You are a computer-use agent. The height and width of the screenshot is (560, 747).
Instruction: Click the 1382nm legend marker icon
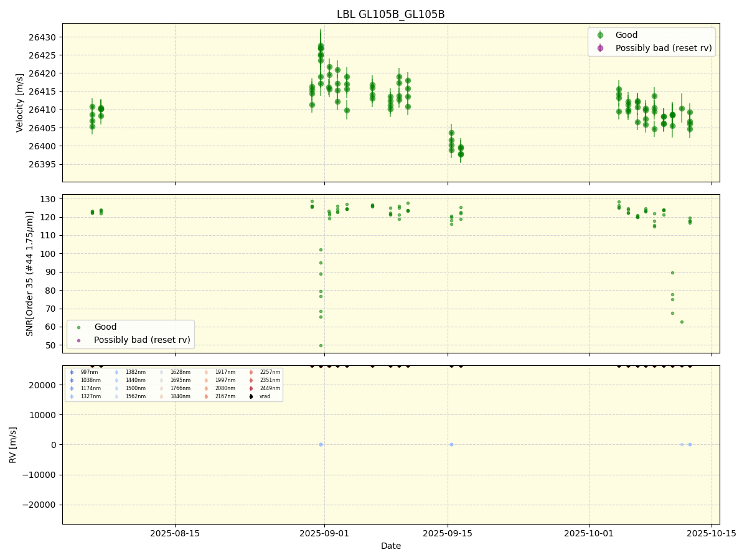116,372
